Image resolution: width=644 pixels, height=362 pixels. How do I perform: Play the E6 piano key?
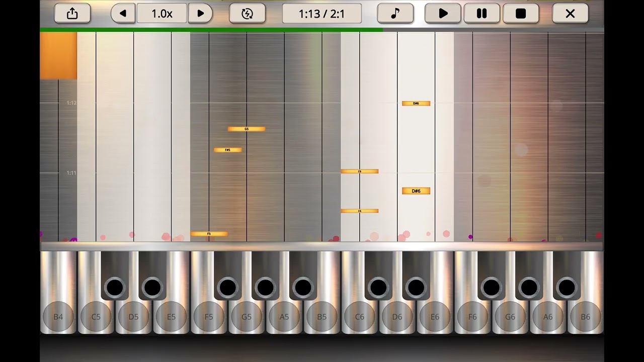point(435,317)
